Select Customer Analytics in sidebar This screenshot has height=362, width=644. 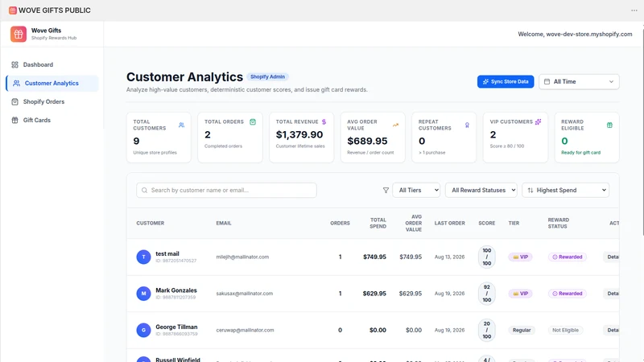tap(52, 83)
